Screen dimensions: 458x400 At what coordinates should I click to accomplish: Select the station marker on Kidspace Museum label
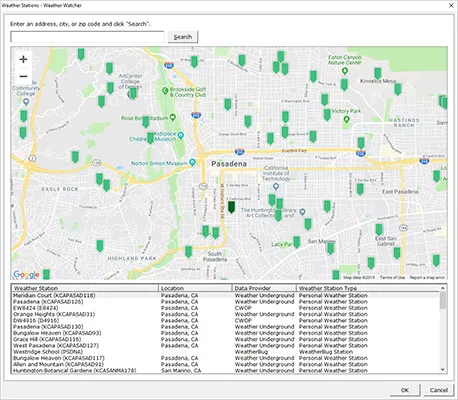tap(151, 138)
